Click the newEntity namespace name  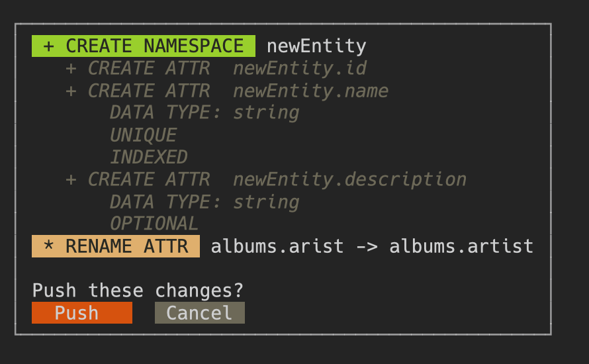[316, 46]
